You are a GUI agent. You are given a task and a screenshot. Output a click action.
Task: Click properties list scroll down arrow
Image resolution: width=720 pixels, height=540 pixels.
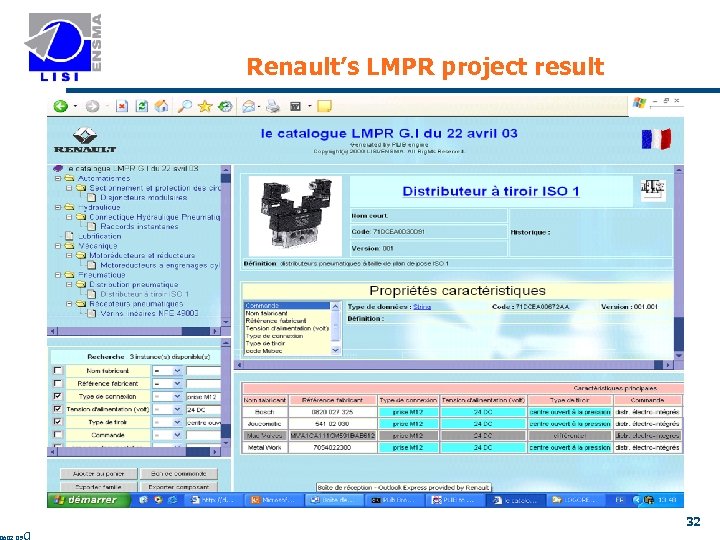point(335,350)
